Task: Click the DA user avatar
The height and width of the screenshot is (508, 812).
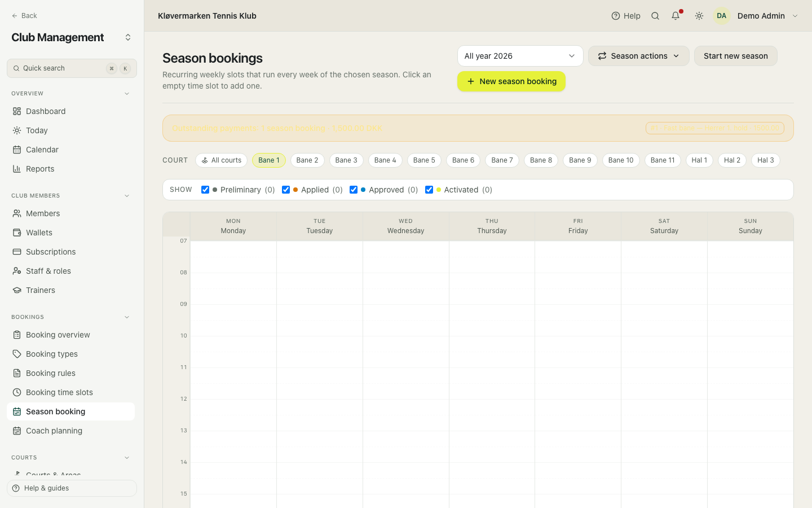Action: 721,16
